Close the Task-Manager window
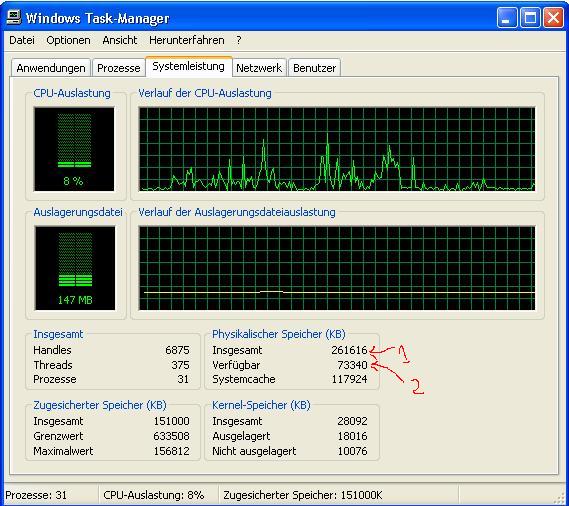The width and height of the screenshot is (569, 506). [553, 17]
